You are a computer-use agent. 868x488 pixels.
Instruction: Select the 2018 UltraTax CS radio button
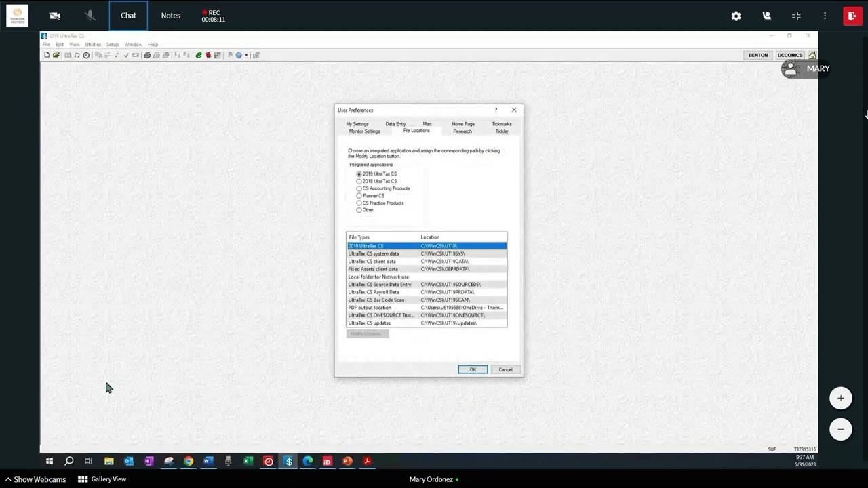pyautogui.click(x=359, y=181)
